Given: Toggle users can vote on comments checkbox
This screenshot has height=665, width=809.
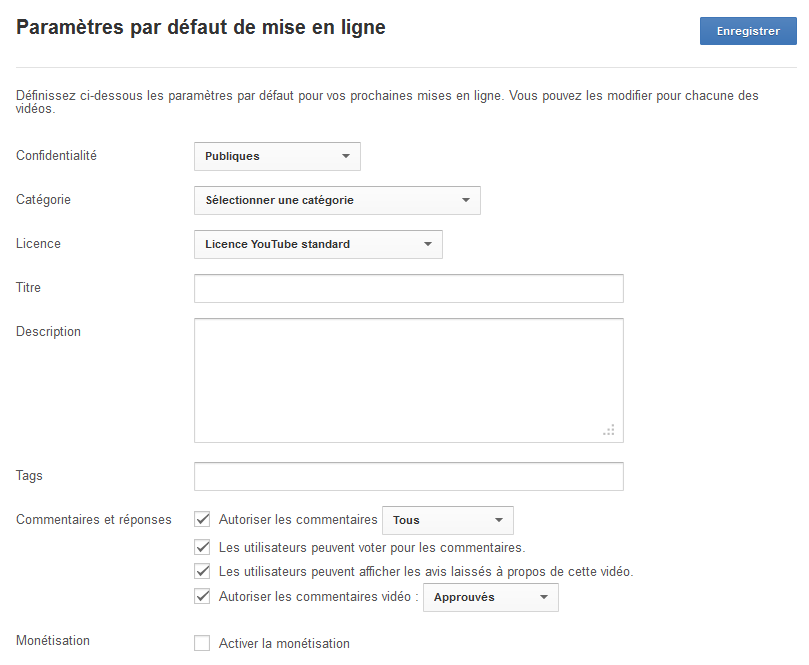Looking at the screenshot, I should 202,547.
